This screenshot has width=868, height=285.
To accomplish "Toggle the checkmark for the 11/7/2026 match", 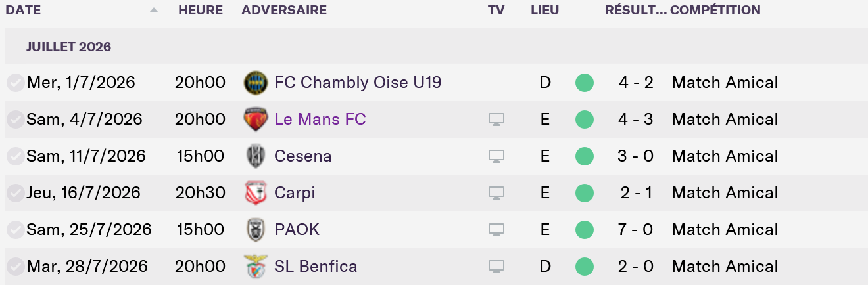I will (15, 156).
